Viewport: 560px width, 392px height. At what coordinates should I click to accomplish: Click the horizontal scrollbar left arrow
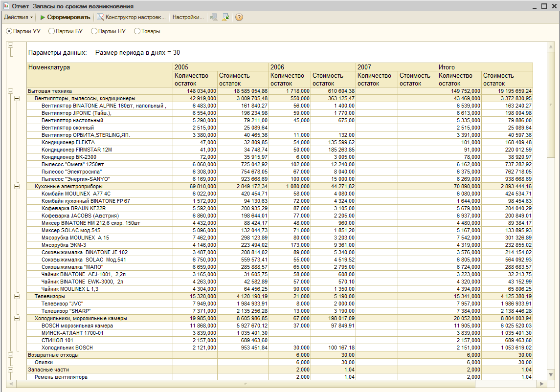(x=11, y=384)
